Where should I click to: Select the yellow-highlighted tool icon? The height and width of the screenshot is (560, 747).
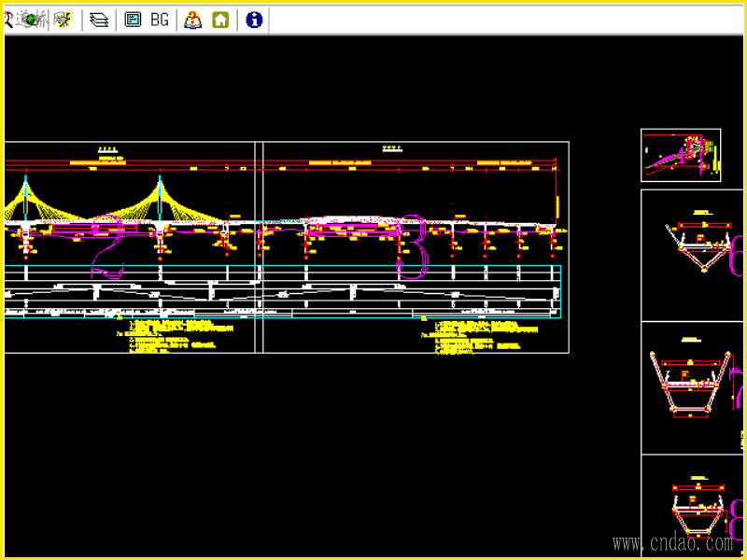tap(63, 20)
